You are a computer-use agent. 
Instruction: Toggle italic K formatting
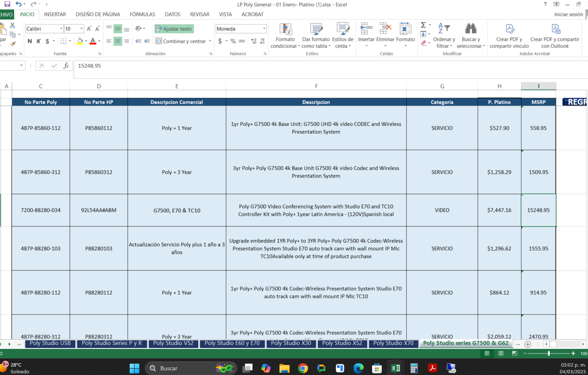(x=38, y=41)
